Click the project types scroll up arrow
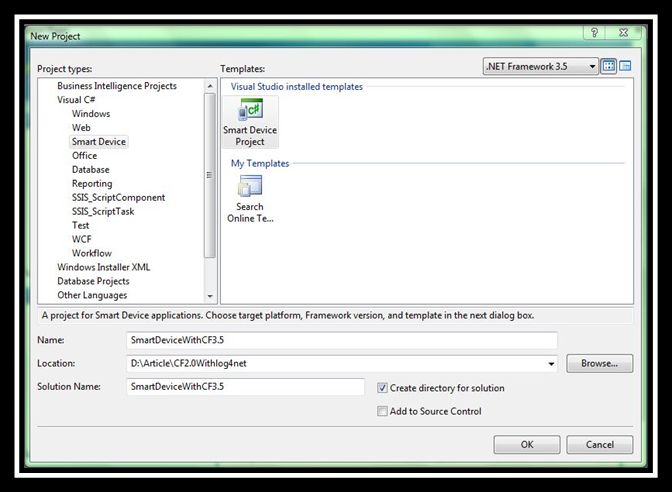Screen dimensions: 672x492 click(x=210, y=86)
